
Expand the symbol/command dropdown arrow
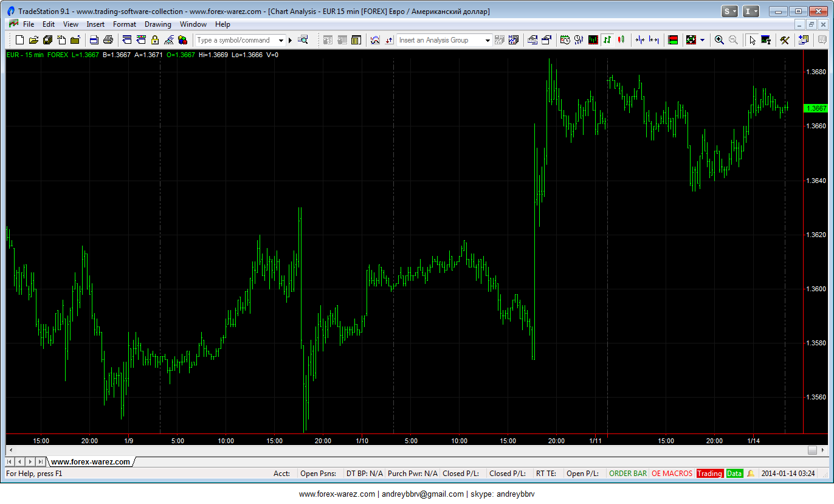(281, 40)
